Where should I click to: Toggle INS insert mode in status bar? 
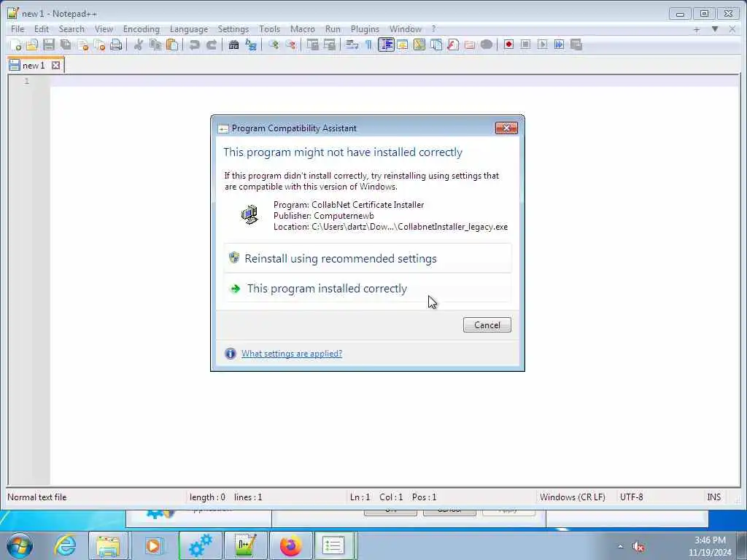[x=713, y=497]
